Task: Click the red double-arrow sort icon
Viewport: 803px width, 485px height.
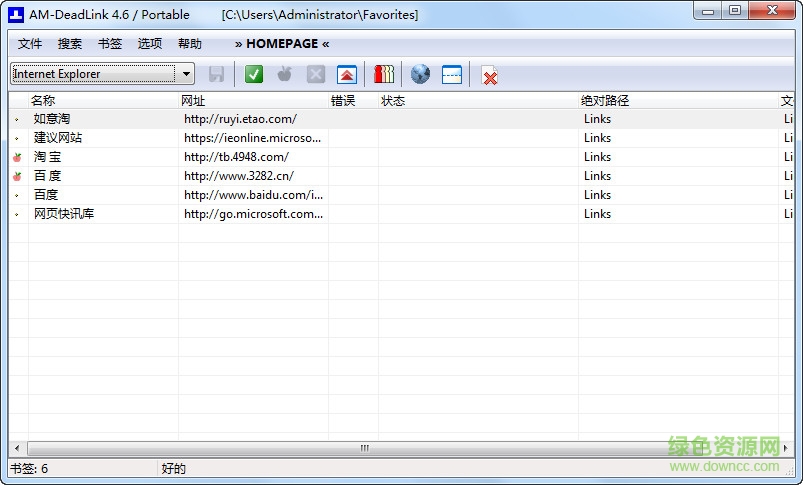Action: click(x=347, y=74)
